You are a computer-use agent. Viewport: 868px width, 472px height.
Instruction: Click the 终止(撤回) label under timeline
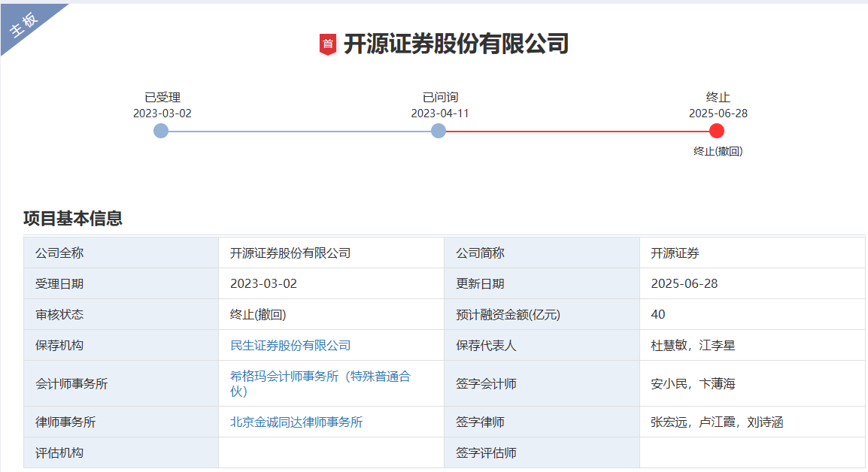(718, 151)
